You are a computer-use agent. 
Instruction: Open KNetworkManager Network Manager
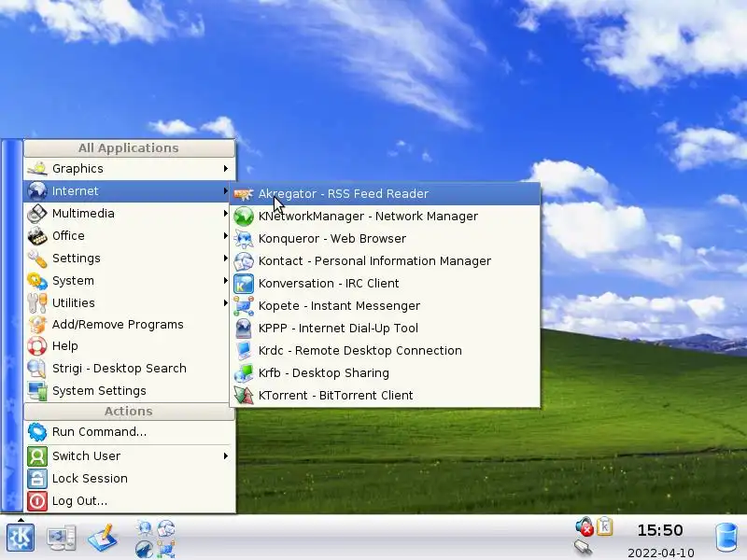[385, 217]
